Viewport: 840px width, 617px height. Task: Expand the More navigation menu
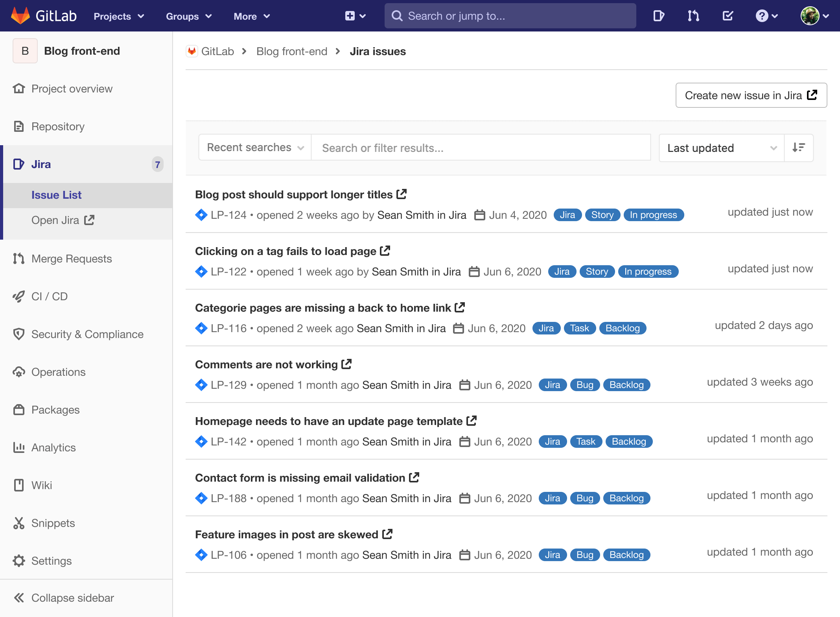pos(252,16)
